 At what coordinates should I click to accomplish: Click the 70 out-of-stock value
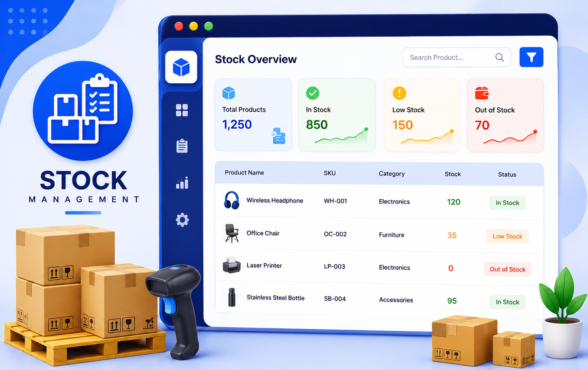(x=482, y=125)
